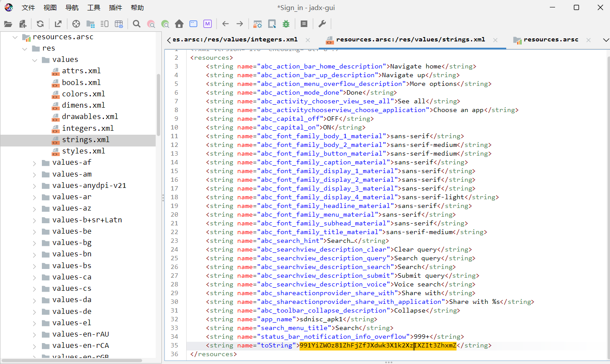Open dimens.xml in the tree

(x=83, y=105)
